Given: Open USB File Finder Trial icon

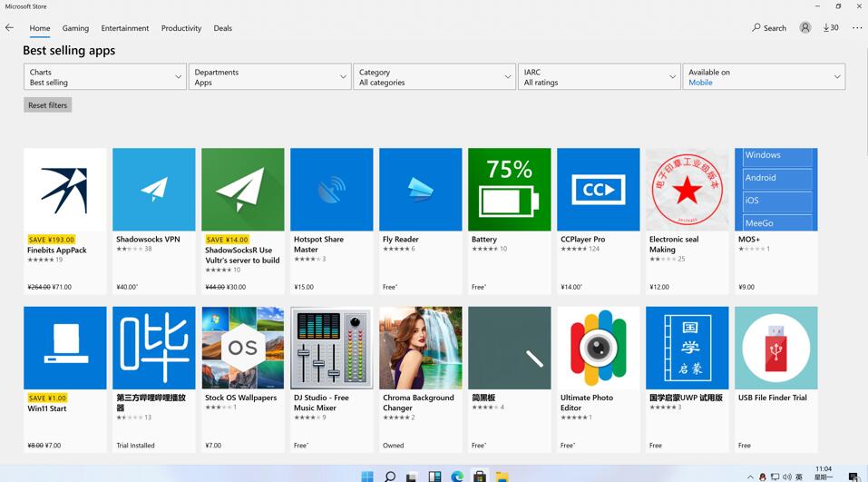Looking at the screenshot, I should pos(776,348).
